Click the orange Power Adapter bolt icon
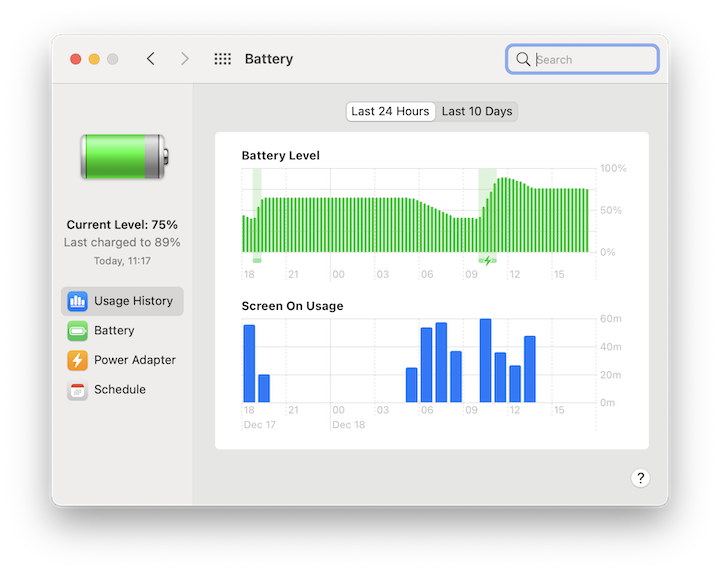Image resolution: width=720 pixels, height=574 pixels. [77, 360]
